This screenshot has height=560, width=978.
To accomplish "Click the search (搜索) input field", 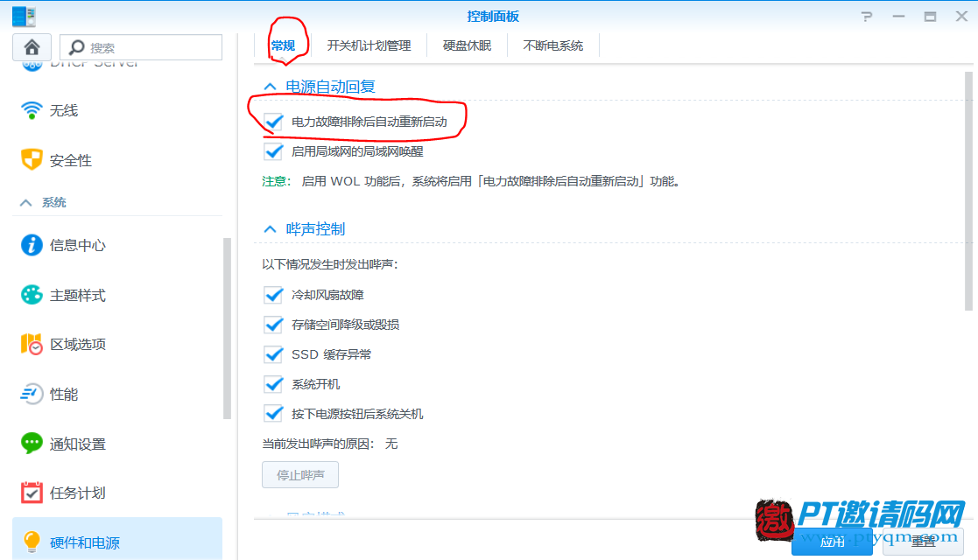I will click(141, 47).
